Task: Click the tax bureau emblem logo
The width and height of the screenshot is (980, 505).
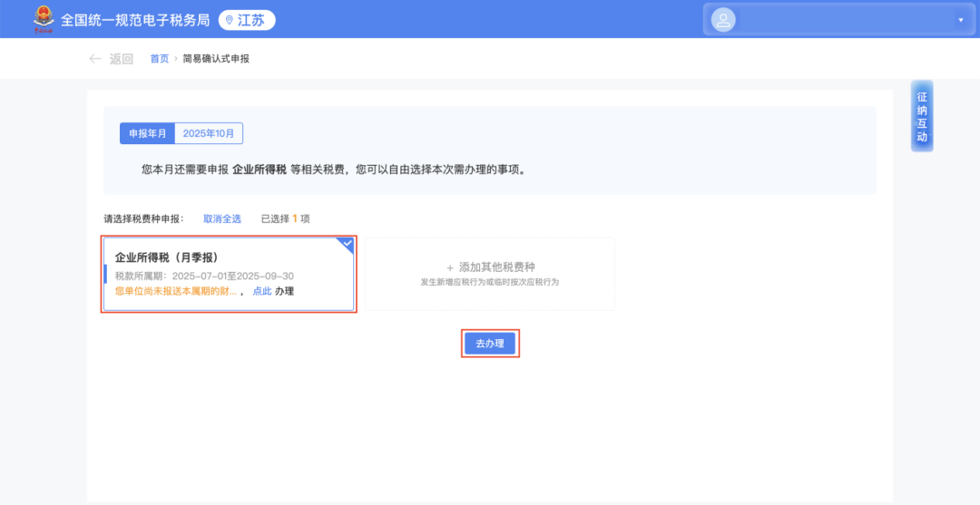Action: (44, 18)
